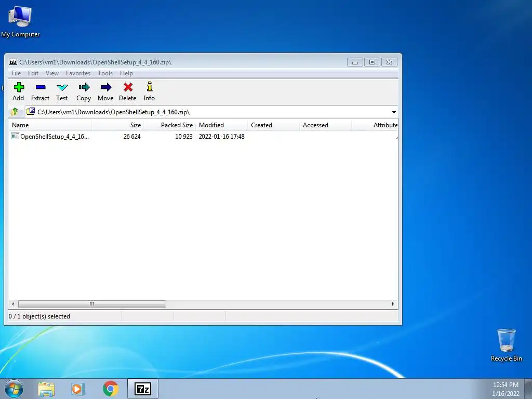Sort by the Accessed column header
Viewport: 532px width, 399px height.
pos(325,125)
